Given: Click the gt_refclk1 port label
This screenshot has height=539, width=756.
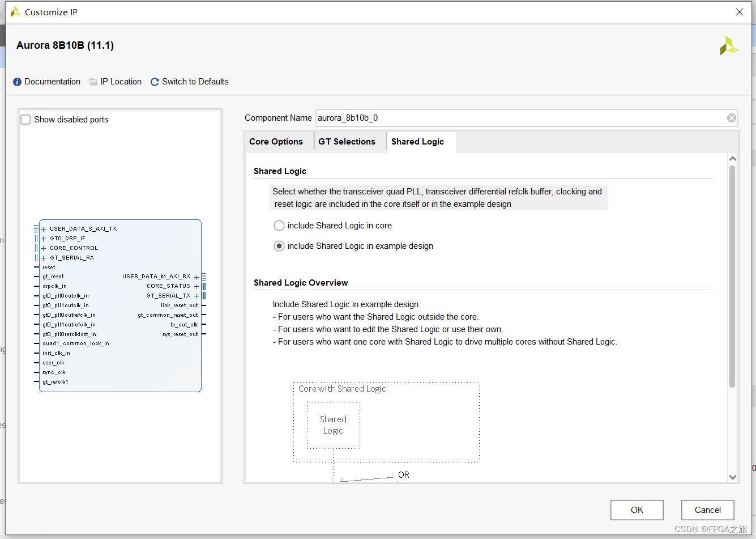Looking at the screenshot, I should tap(55, 382).
